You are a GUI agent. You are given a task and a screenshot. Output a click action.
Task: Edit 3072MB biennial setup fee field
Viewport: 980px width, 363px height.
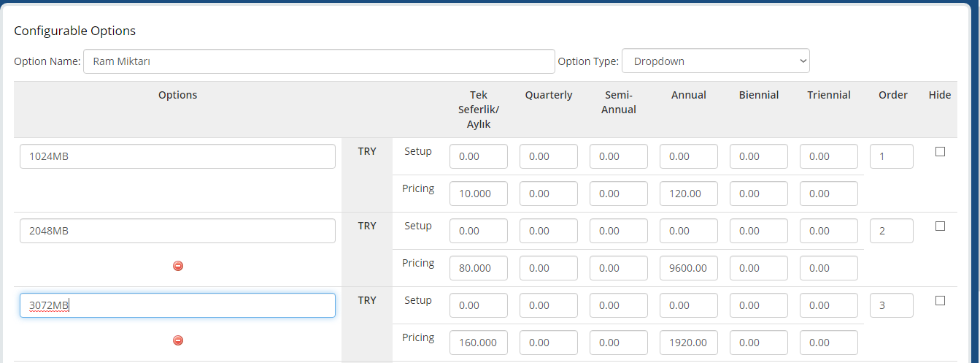[759, 305]
